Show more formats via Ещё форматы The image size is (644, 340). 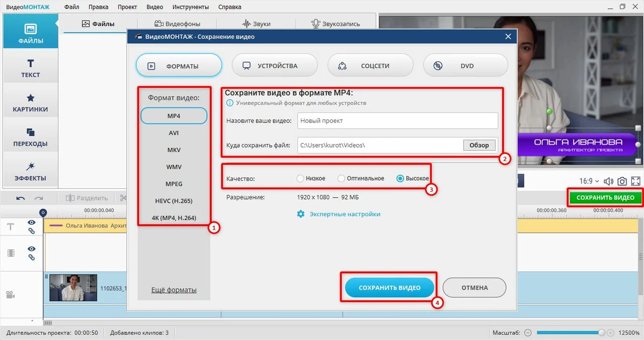tap(174, 290)
